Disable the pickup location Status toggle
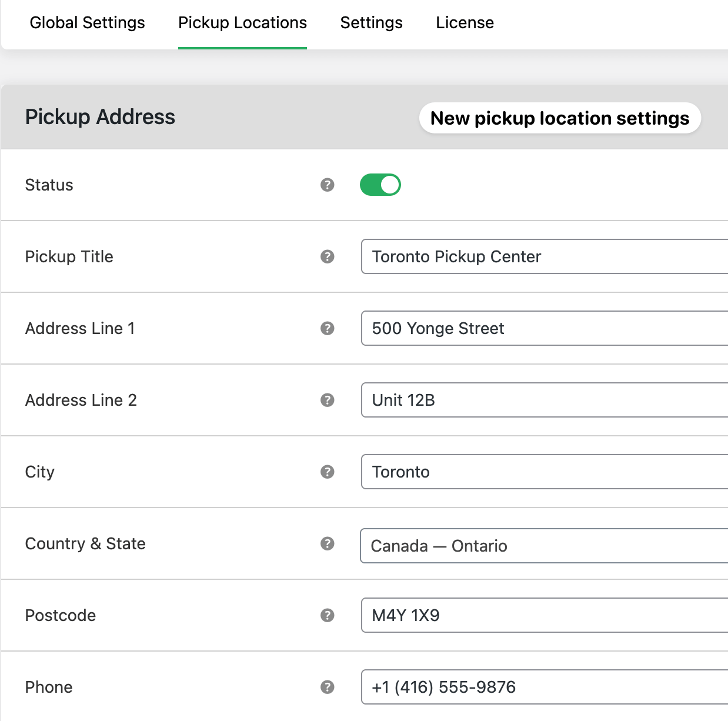Screen dimensions: 728x721 coord(380,185)
